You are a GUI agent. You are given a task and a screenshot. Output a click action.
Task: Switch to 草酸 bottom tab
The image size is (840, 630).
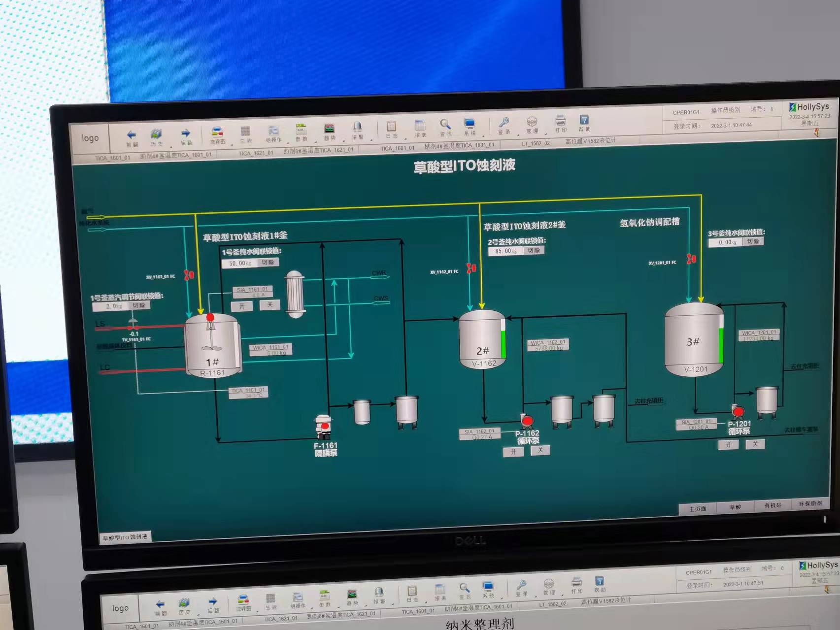pyautogui.click(x=735, y=507)
